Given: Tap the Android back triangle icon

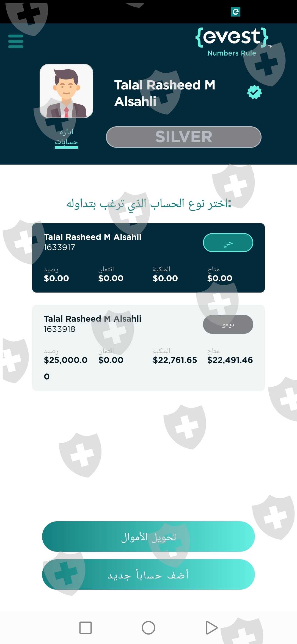Looking at the screenshot, I should [x=211, y=628].
